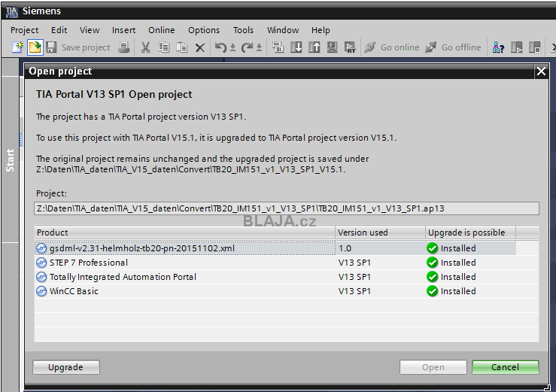Click the Start CPU toolbar icon

click(517, 47)
